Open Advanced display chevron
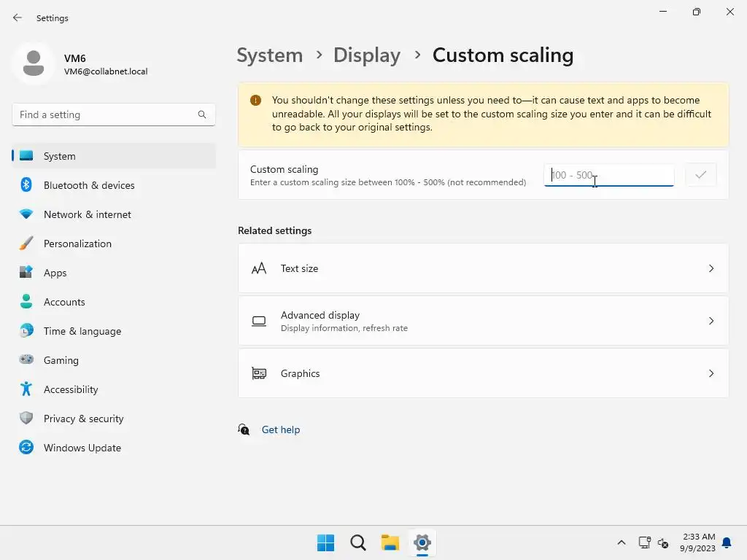747x560 pixels. [711, 321]
